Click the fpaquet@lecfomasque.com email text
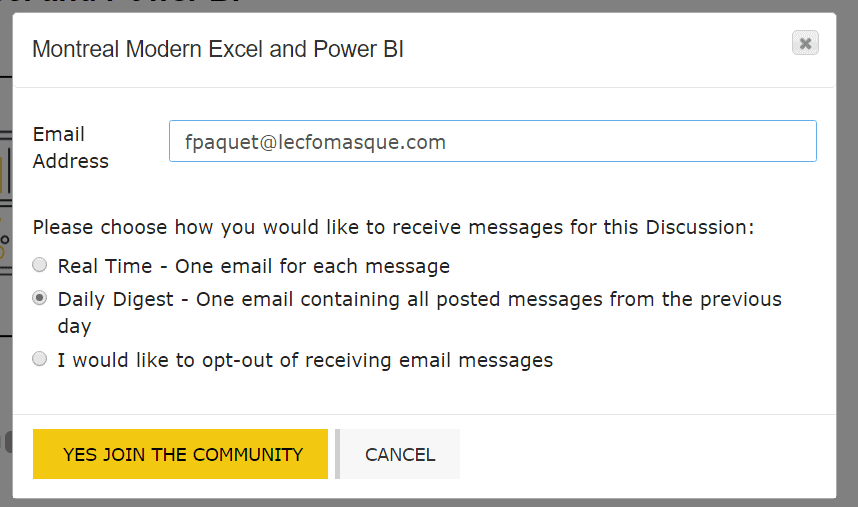 coord(315,142)
